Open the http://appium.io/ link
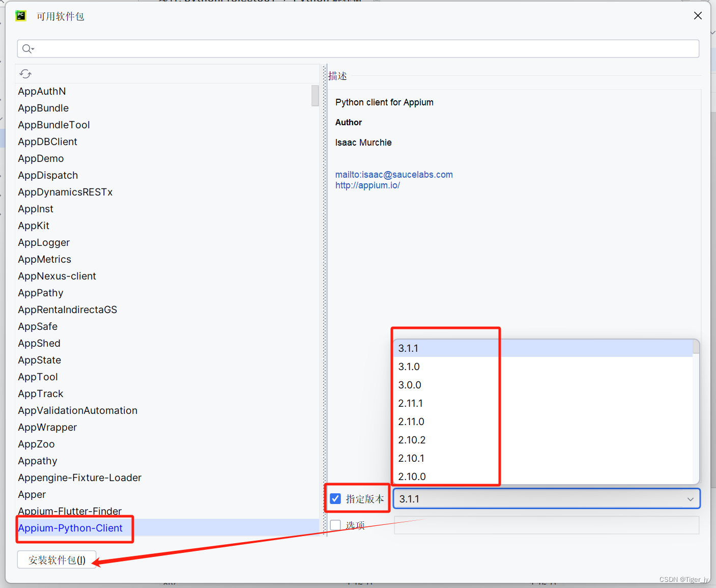The image size is (716, 588). [367, 185]
